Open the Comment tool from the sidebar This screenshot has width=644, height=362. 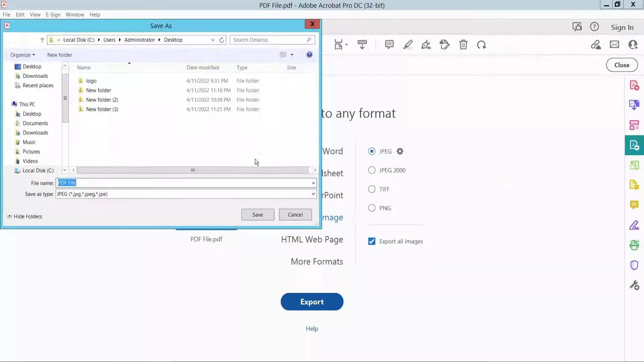635,205
